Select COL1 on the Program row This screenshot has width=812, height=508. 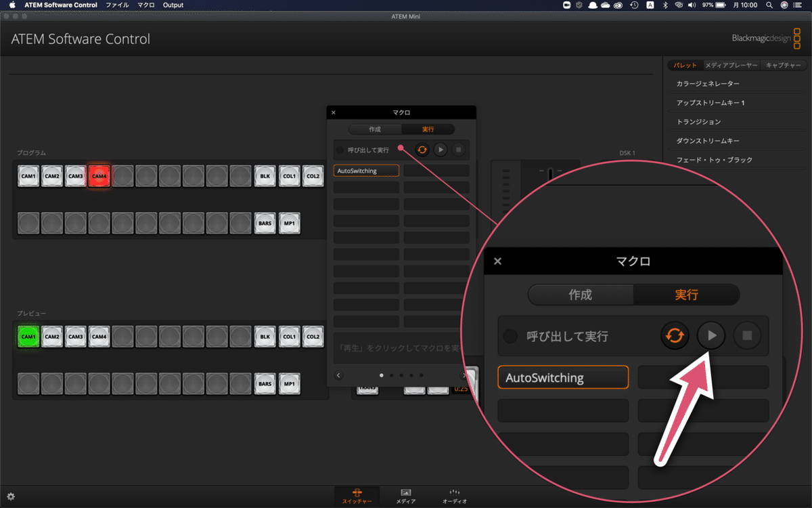289,176
